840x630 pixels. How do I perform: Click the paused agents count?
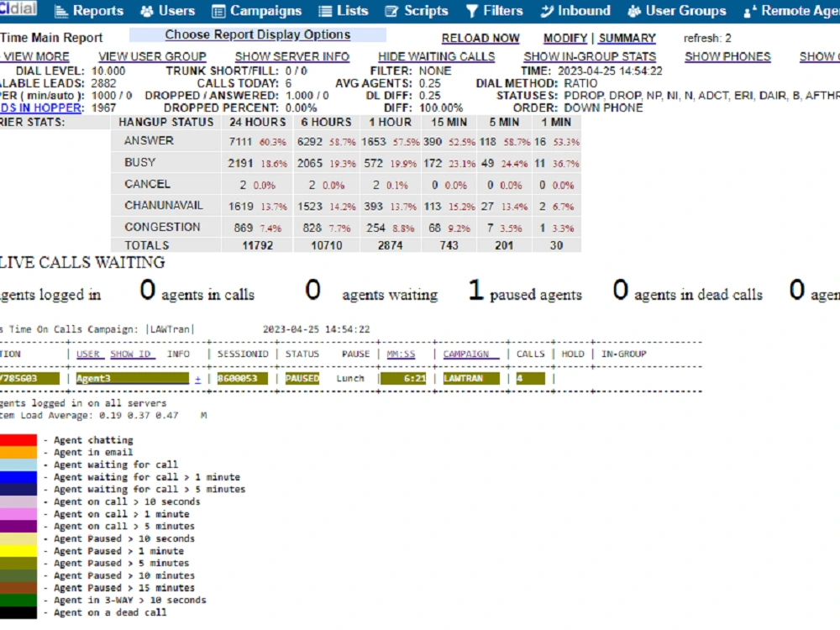(x=475, y=290)
